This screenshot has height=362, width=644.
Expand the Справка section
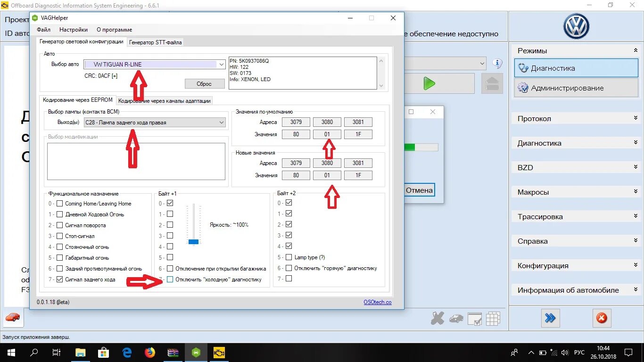(x=574, y=241)
